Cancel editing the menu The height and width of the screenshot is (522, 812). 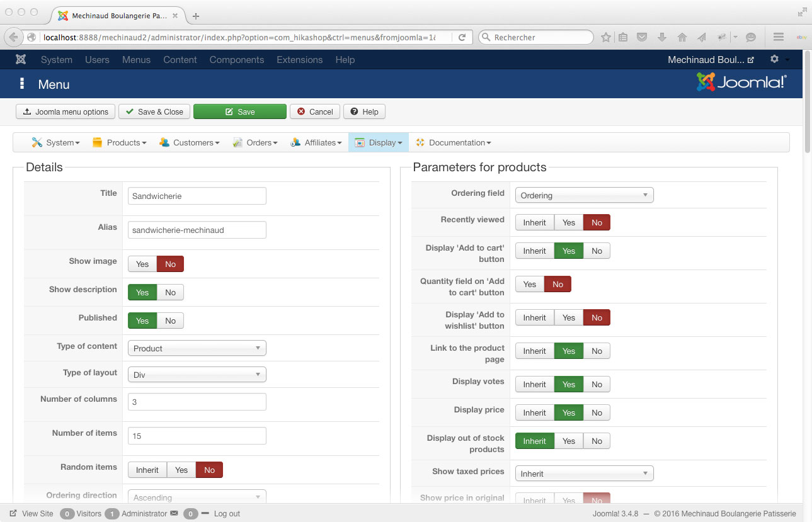315,111
